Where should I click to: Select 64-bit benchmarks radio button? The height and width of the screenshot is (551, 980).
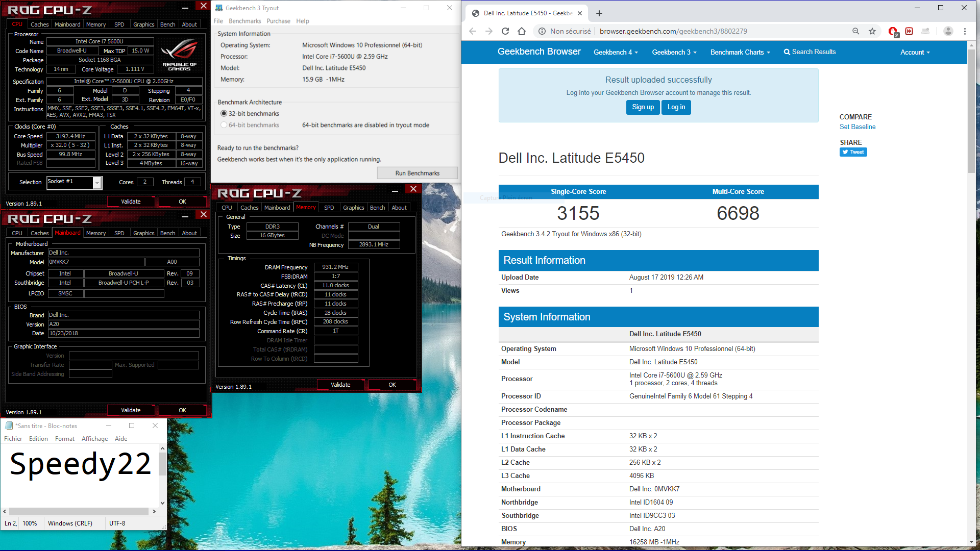tap(224, 125)
